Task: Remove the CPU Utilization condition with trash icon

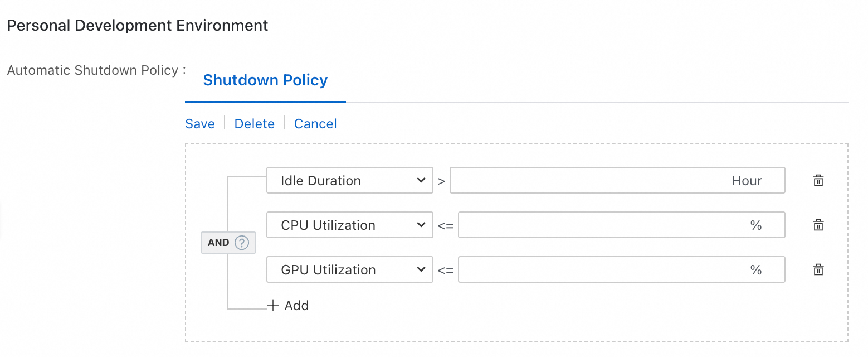Action: (x=818, y=225)
